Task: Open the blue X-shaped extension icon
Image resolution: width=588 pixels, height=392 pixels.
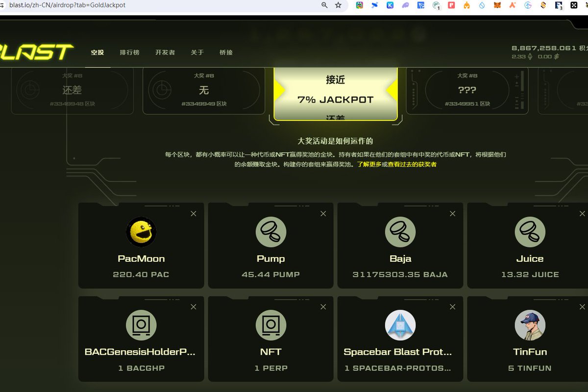Action: pyautogui.click(x=375, y=5)
